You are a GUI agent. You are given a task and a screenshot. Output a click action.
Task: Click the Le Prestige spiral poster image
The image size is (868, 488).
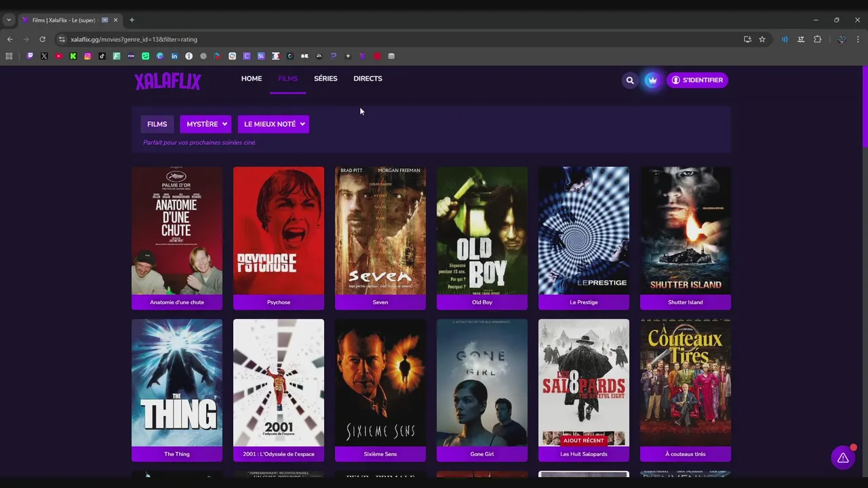tap(584, 230)
